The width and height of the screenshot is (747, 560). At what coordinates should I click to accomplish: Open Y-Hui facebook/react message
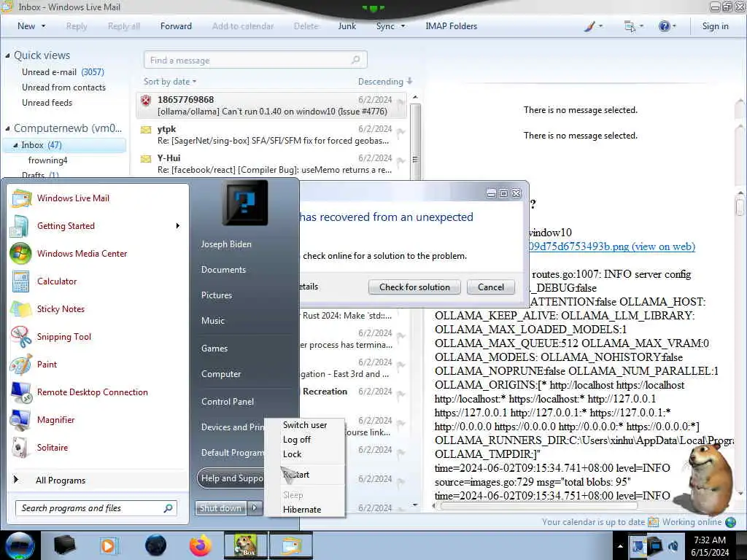pos(271,163)
